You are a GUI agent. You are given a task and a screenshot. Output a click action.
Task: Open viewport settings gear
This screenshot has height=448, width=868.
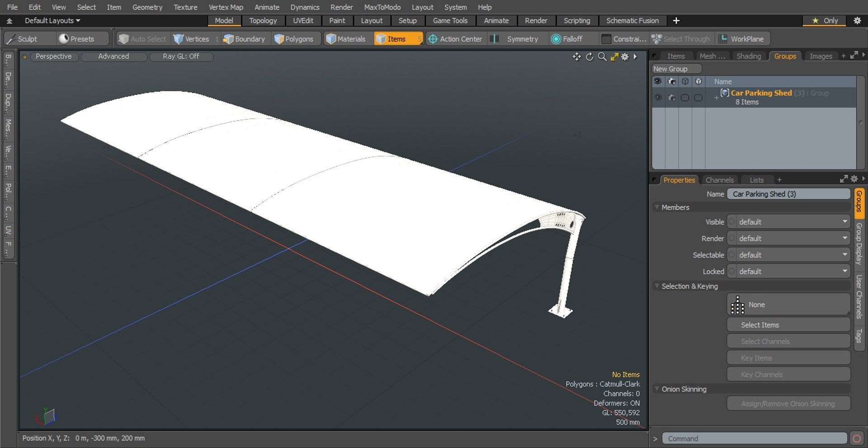click(625, 57)
